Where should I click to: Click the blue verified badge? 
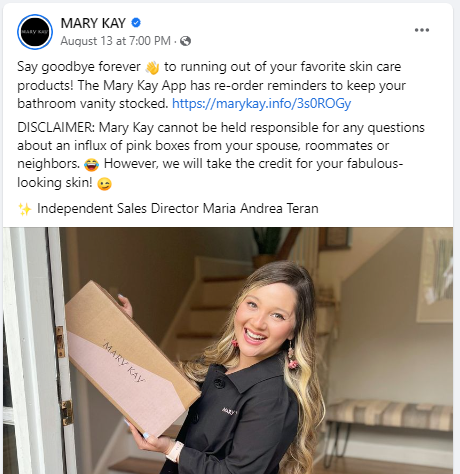tap(136, 23)
